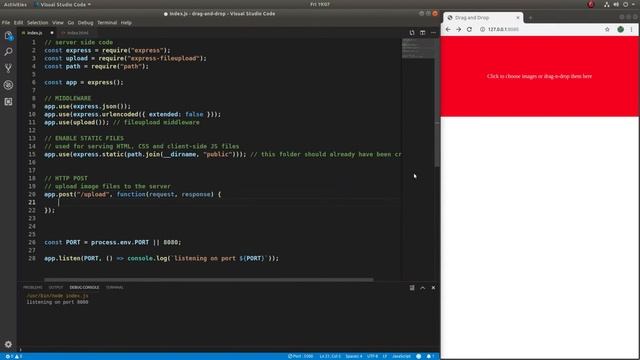Viewport: 640px width, 360px height.
Task: Open the editor More Actions menu
Action: click(433, 33)
